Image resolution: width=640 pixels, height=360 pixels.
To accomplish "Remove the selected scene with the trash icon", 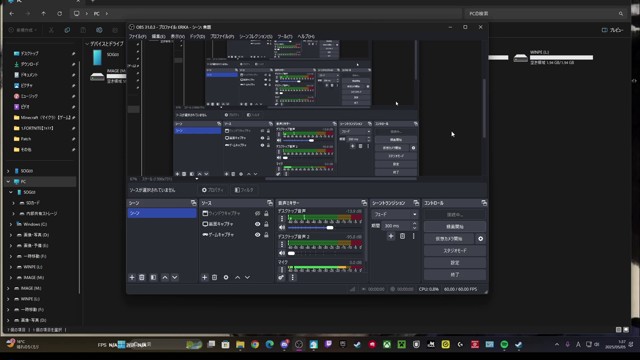I will (142, 278).
